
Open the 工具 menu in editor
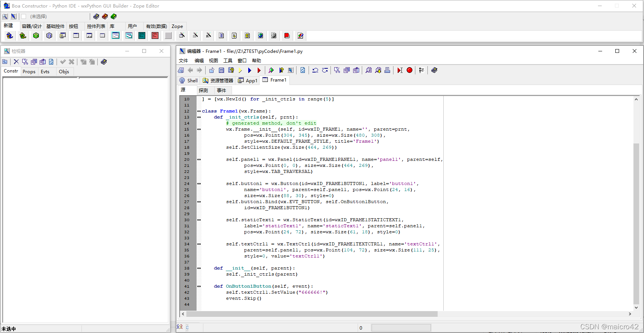227,60
